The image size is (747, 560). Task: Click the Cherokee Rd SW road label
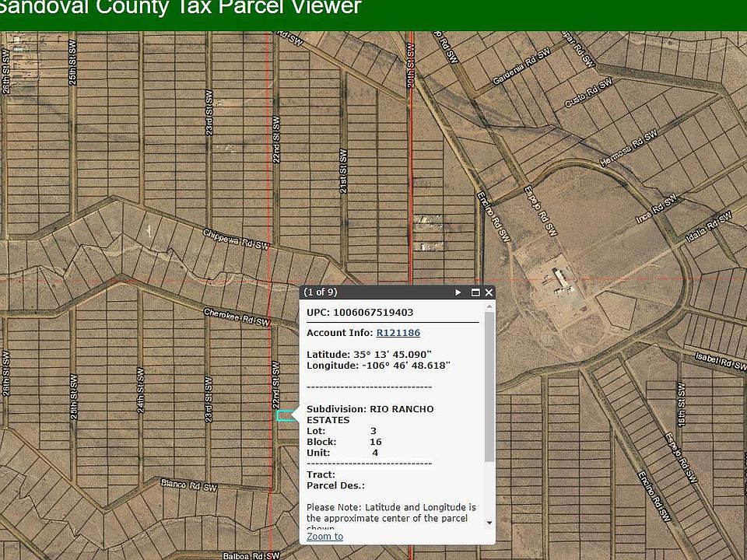(237, 317)
